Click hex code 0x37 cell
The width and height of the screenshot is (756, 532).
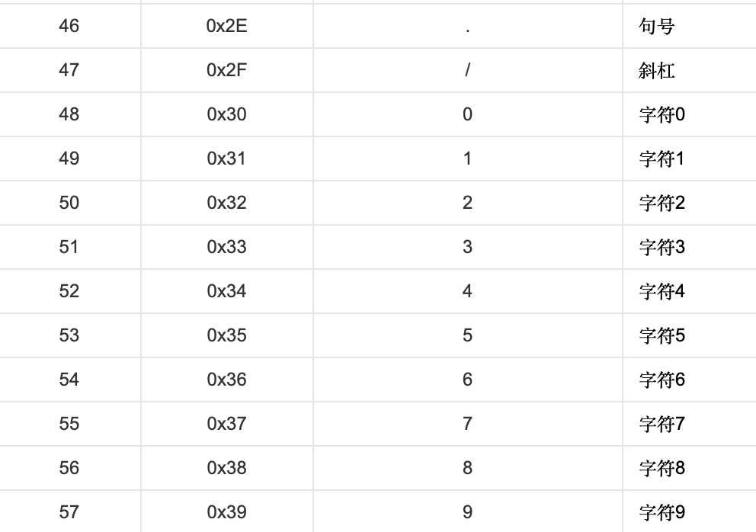[226, 424]
